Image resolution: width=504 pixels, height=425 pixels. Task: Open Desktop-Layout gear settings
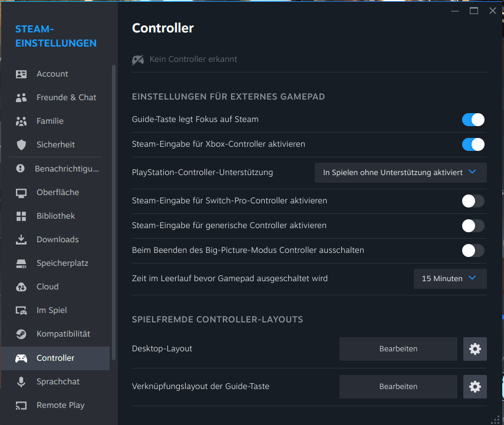coord(475,349)
